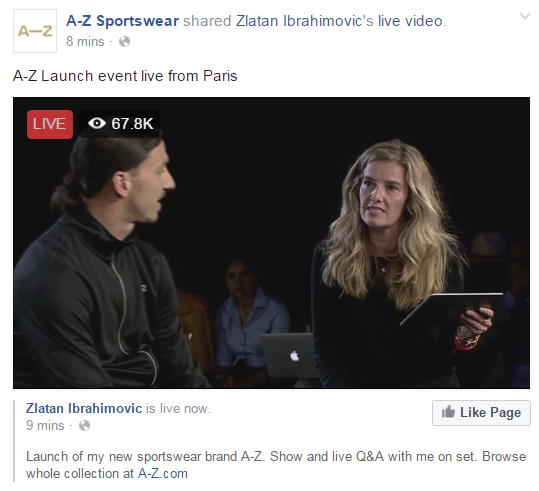Click the original post description text
539x491 pixels.
point(276,465)
